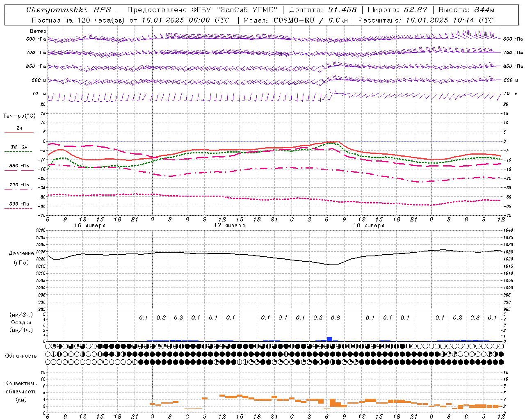The image size is (525, 420).
Task: Click the '18 января' date label
Action: pyautogui.click(x=369, y=226)
